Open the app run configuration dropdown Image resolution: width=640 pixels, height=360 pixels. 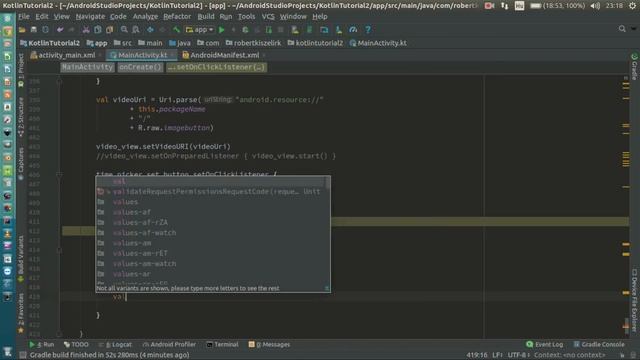(200, 30)
